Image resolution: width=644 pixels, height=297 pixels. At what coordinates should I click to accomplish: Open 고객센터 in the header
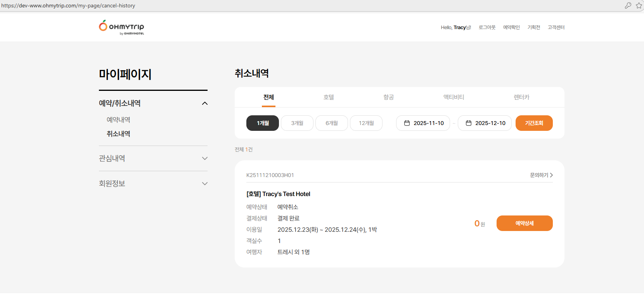[x=556, y=28]
